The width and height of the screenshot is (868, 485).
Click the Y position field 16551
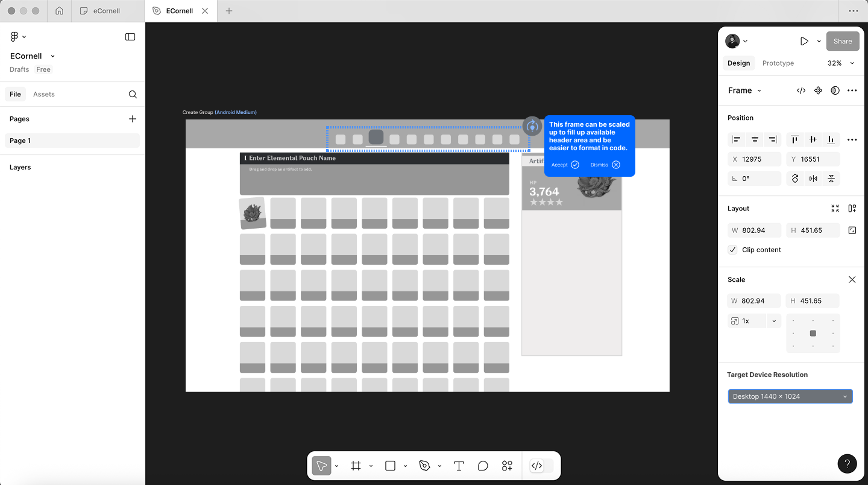click(813, 159)
